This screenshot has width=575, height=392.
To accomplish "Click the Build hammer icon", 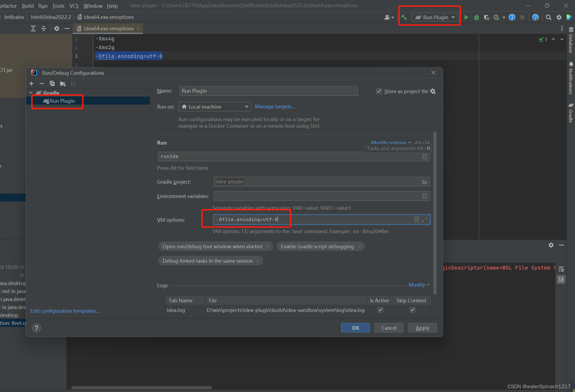I will (404, 17).
